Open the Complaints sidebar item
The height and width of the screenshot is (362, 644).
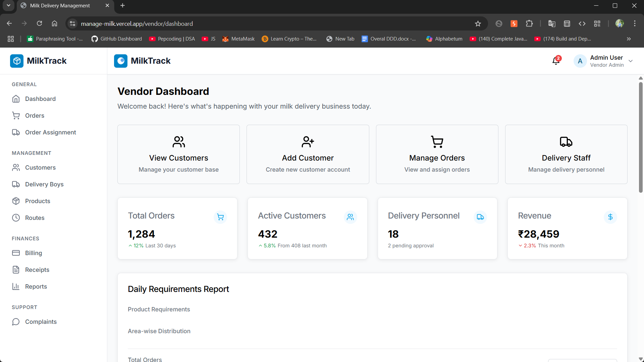[41, 322]
